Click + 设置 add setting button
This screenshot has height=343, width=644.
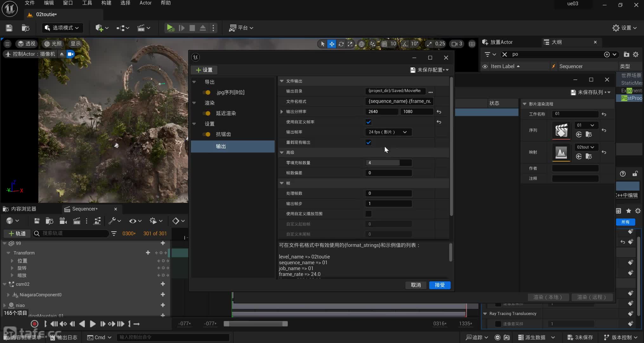pyautogui.click(x=204, y=70)
